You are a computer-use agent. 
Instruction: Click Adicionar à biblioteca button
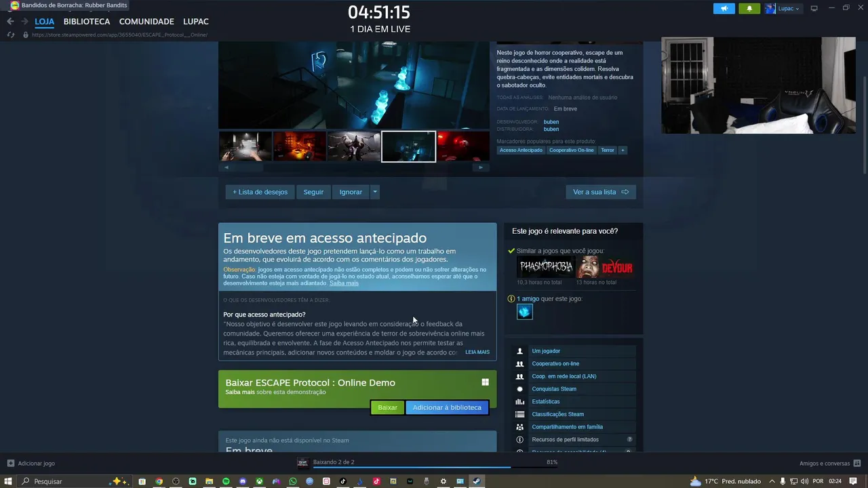pos(447,407)
